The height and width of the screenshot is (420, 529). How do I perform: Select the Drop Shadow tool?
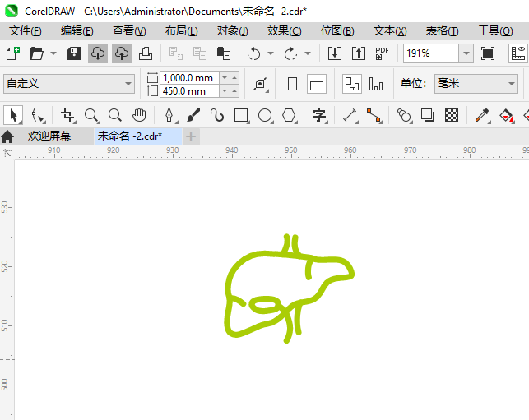pyautogui.click(x=428, y=115)
